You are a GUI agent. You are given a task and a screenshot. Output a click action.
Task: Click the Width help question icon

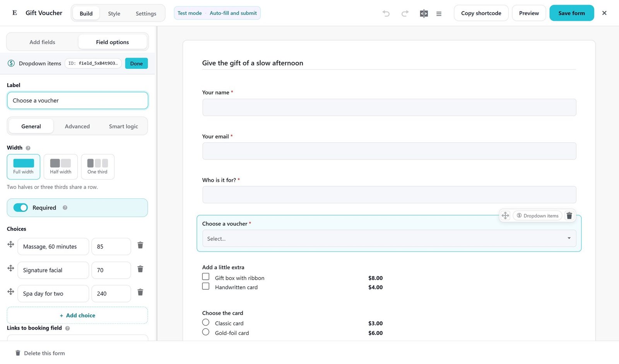tap(28, 148)
